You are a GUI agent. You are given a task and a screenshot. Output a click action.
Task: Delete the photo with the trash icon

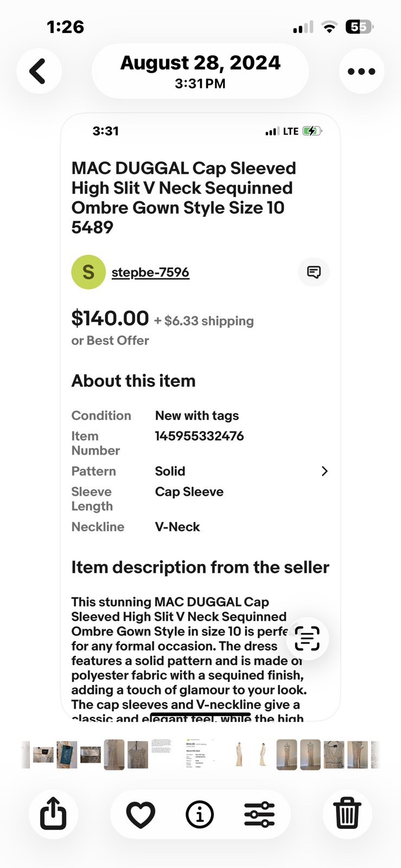click(347, 814)
